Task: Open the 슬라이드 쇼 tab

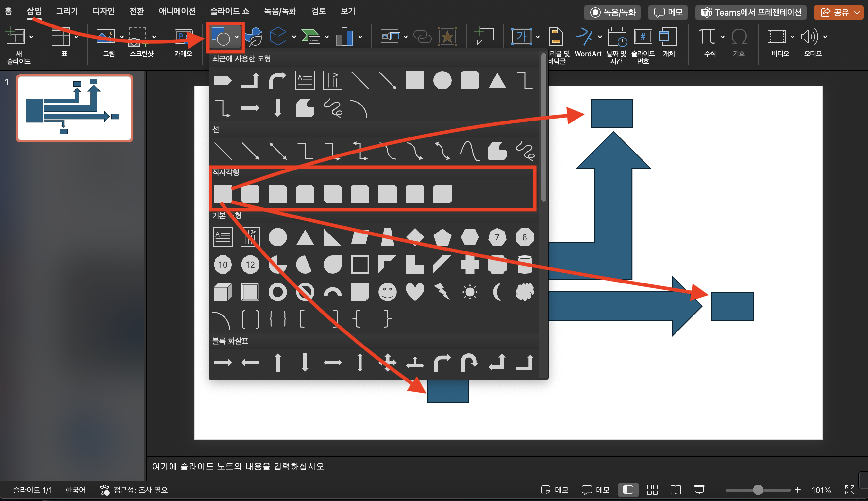Action: pos(230,11)
